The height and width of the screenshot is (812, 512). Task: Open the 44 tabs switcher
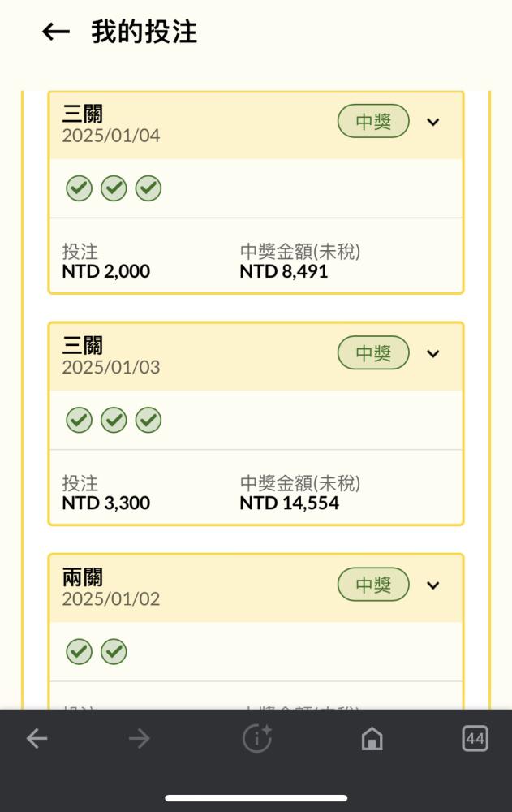[x=475, y=738]
